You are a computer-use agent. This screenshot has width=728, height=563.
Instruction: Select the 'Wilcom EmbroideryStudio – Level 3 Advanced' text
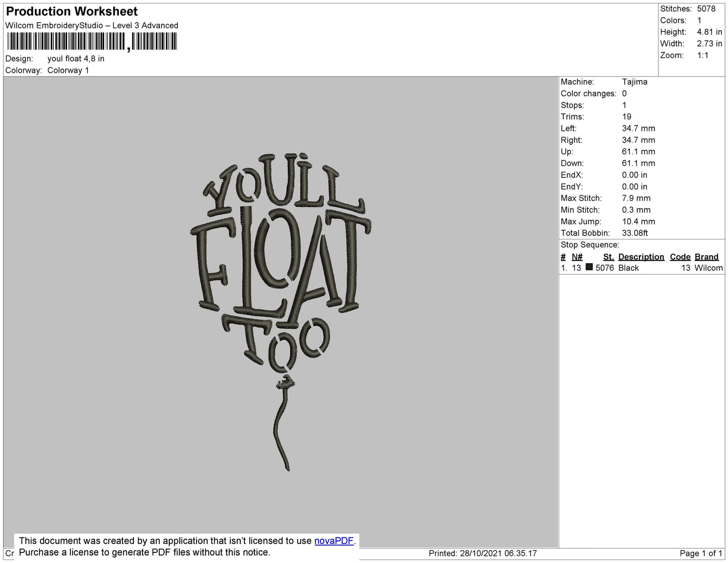(x=92, y=25)
